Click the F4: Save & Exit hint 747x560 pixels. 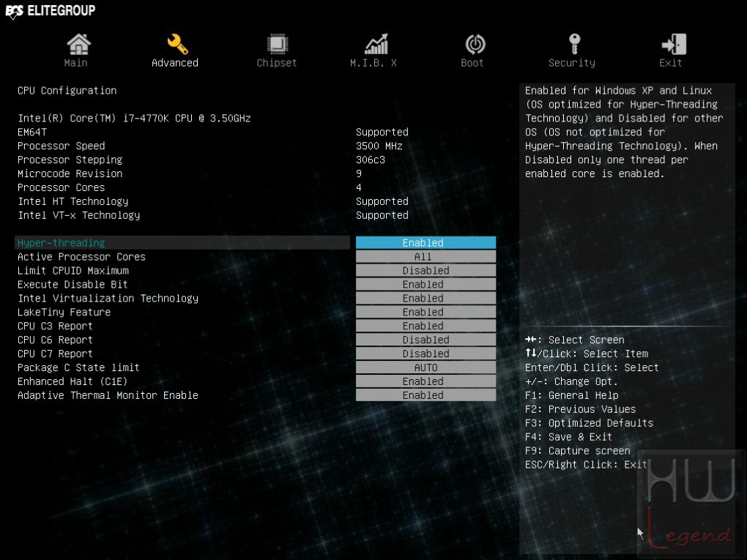click(x=568, y=437)
